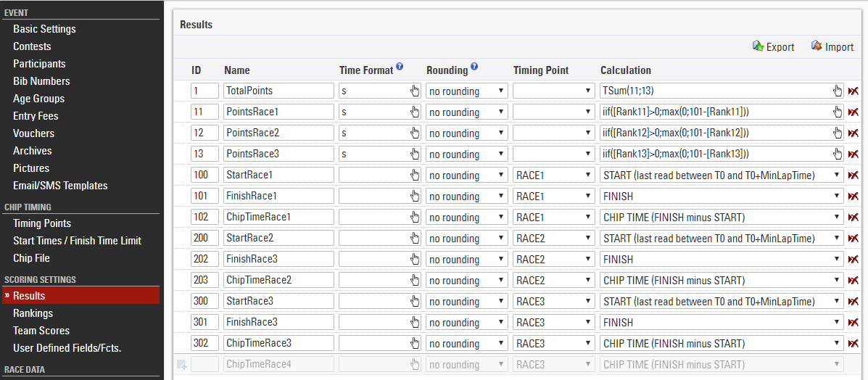Open Timing Point dropdown for TotalPoints
This screenshot has height=380, width=868.
pyautogui.click(x=553, y=91)
